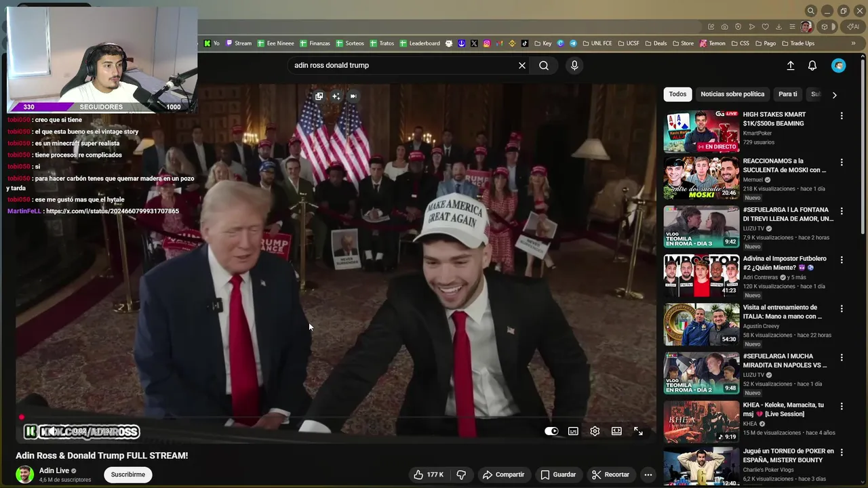The image size is (868, 488).
Task: Open the 'Leaderboard' bookmark
Action: click(x=420, y=43)
